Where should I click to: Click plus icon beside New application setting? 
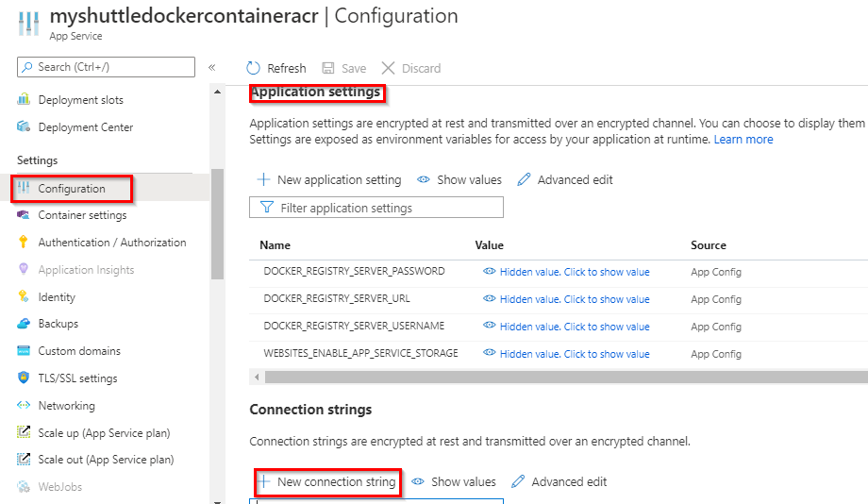263,179
